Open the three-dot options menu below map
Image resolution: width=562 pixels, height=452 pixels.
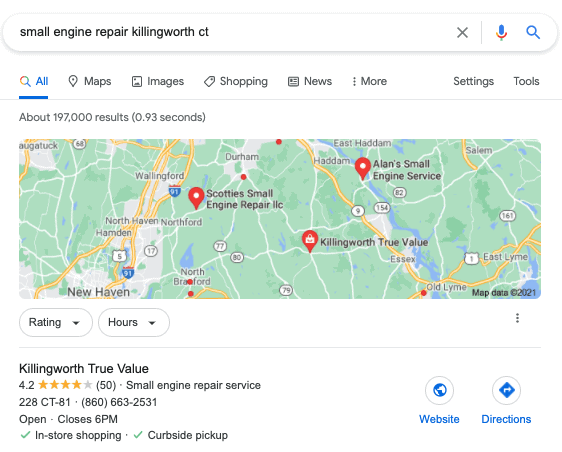517,318
